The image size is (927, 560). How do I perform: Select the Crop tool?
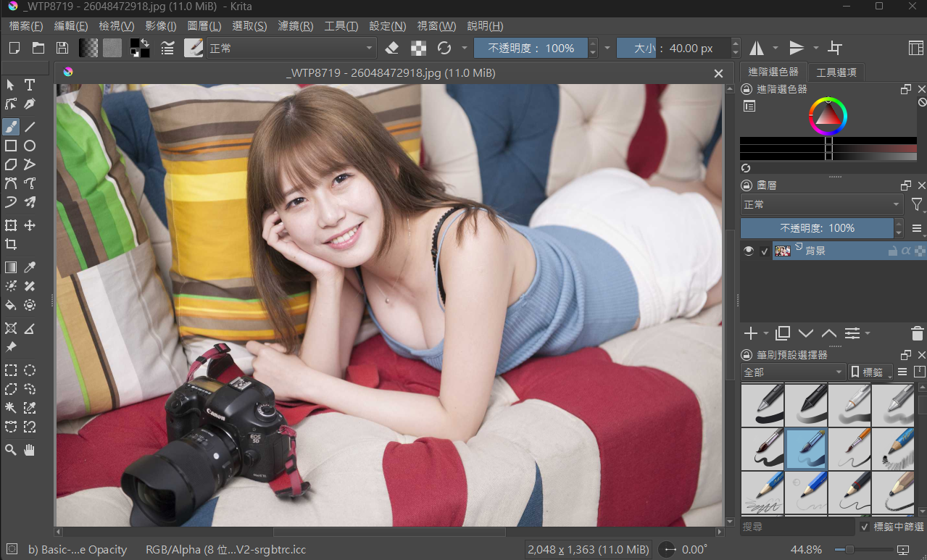(11, 244)
